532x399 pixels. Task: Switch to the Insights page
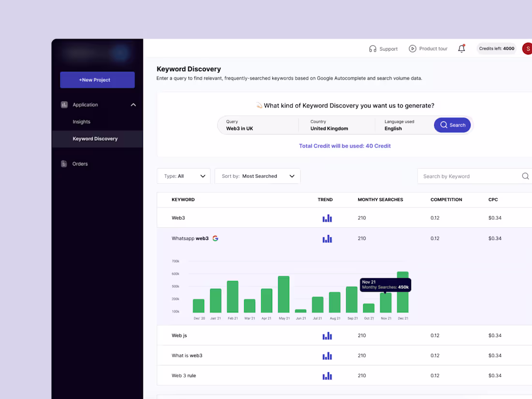coord(81,121)
